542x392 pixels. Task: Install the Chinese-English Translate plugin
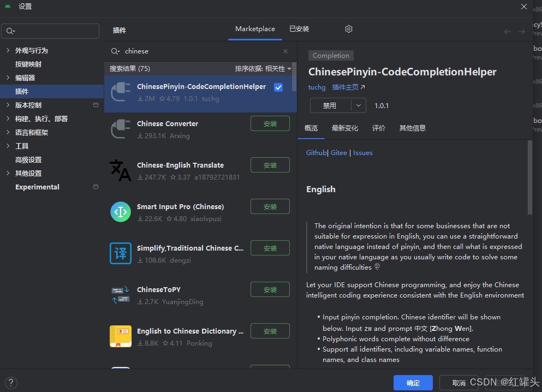click(270, 165)
